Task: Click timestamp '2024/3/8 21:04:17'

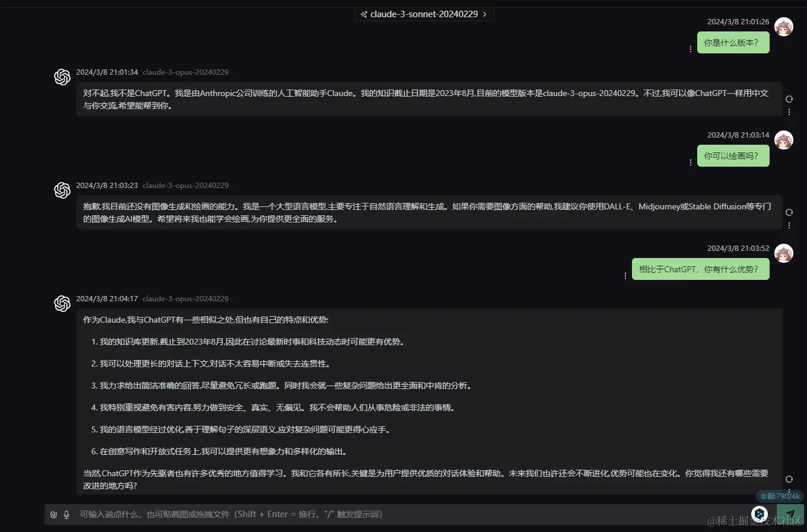Action: 107,299
